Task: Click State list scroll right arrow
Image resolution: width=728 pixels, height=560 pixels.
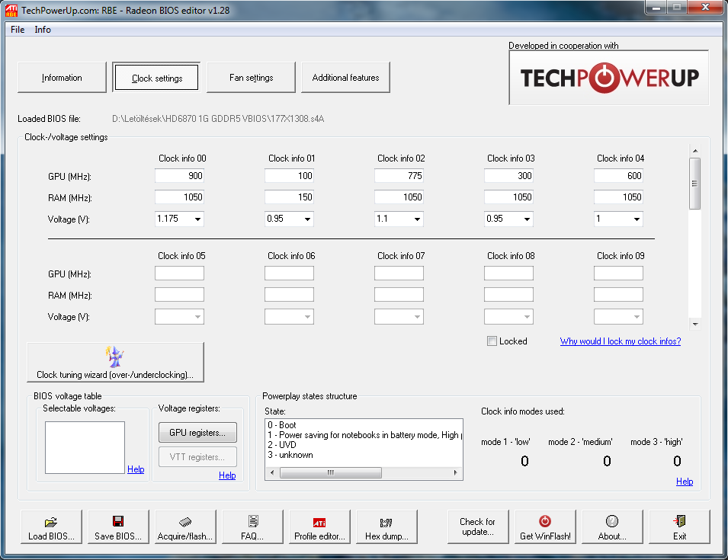Action: 455,473
